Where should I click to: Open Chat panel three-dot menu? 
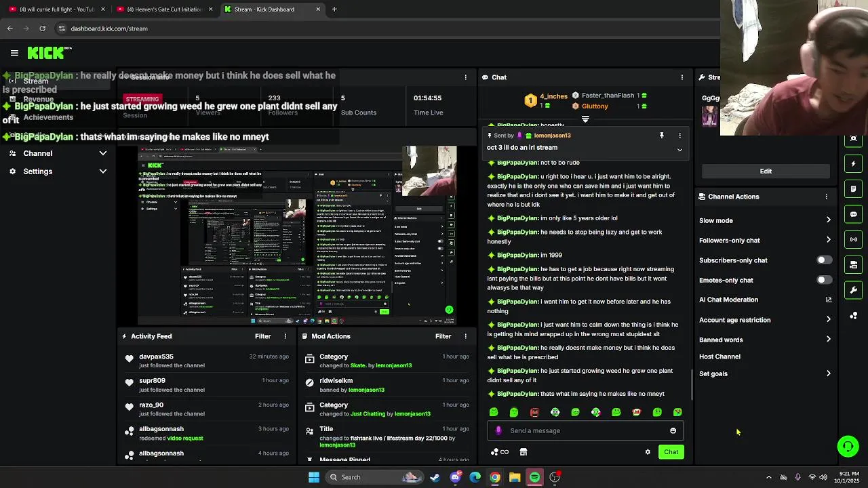(x=682, y=77)
